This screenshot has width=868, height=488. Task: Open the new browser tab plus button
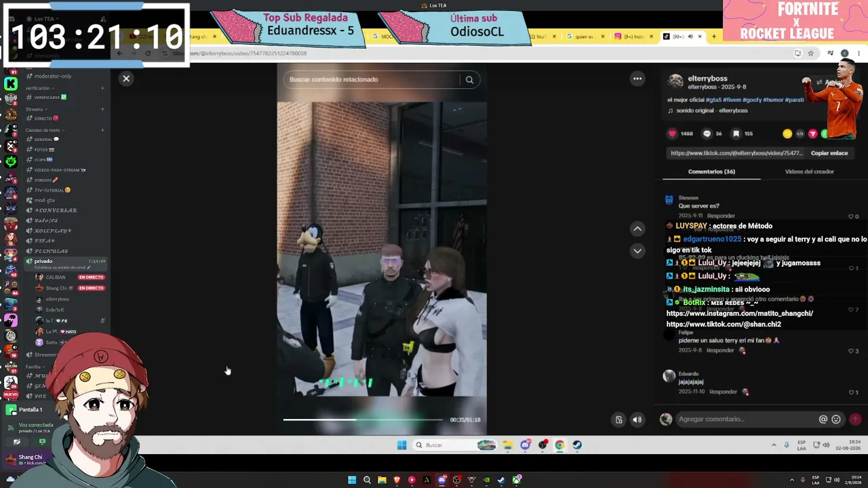click(713, 37)
